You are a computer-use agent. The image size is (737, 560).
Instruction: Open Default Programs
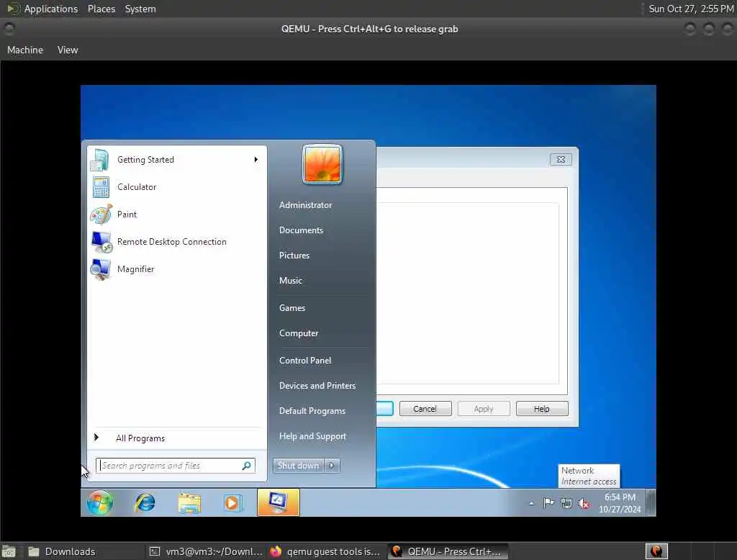click(312, 411)
